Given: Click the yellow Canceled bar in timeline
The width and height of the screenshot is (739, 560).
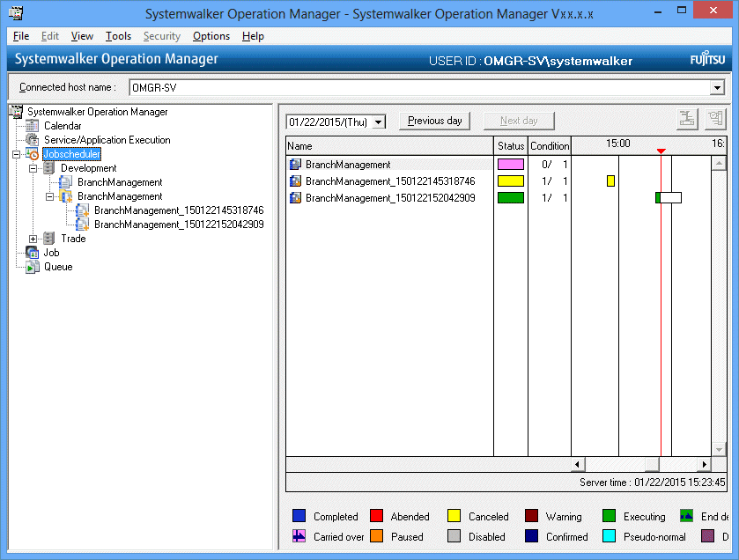Looking at the screenshot, I should click(610, 181).
